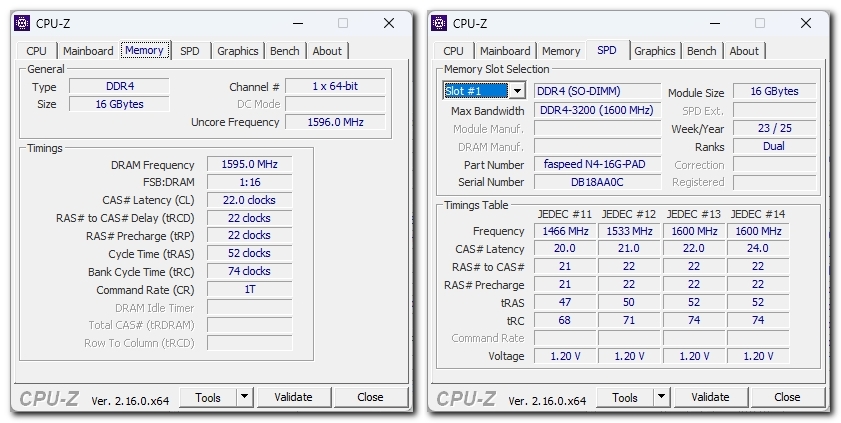Image resolution: width=841 pixels, height=423 pixels.
Task: Close left CPU-Z window with X
Action: (389, 23)
